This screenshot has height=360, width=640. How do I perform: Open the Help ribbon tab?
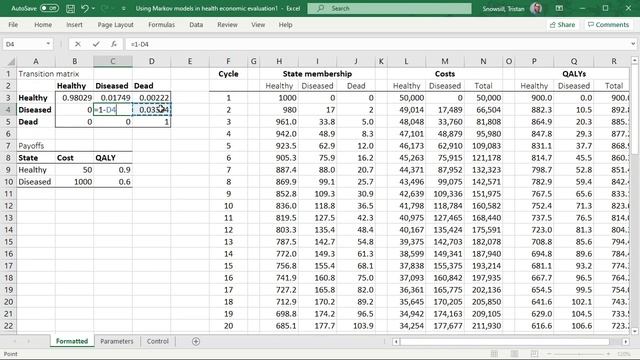coord(285,24)
